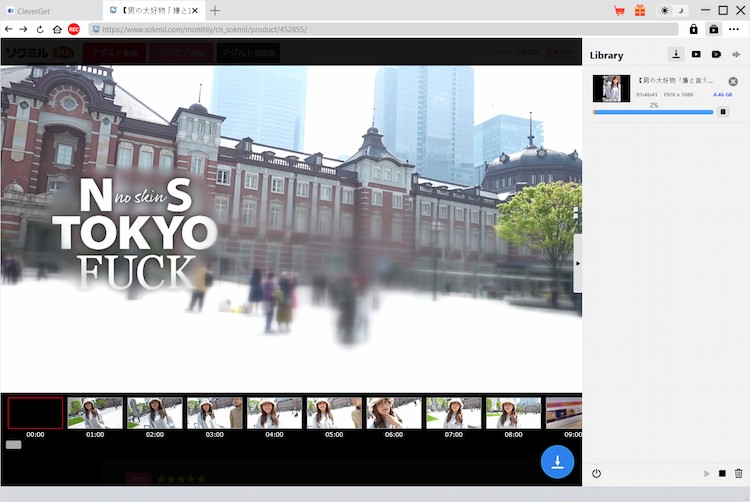
Task: Delete all tasks with trash icon
Action: coord(739,473)
